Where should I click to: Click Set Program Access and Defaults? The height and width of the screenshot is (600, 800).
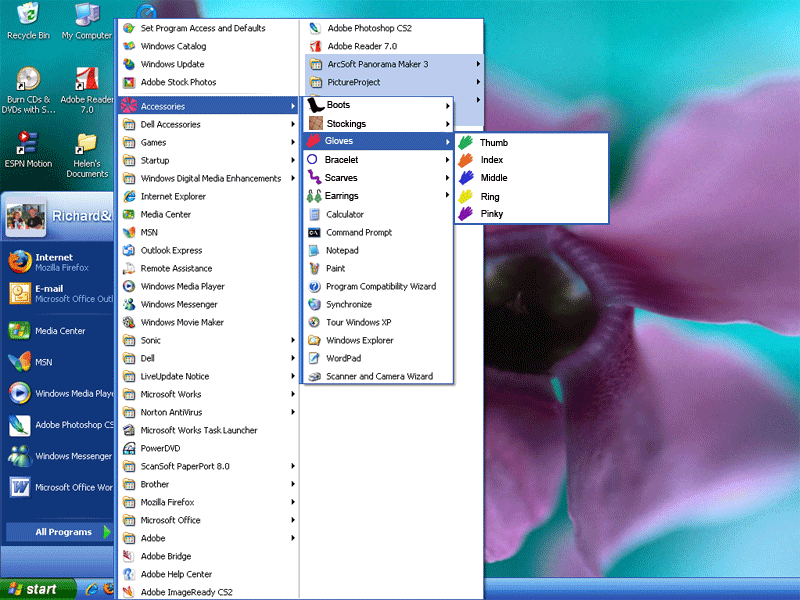pos(208,28)
